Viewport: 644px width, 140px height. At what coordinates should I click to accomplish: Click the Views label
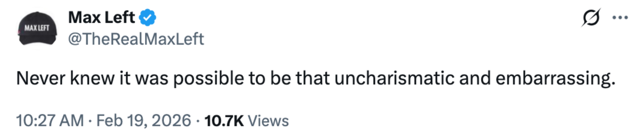pyautogui.click(x=268, y=121)
